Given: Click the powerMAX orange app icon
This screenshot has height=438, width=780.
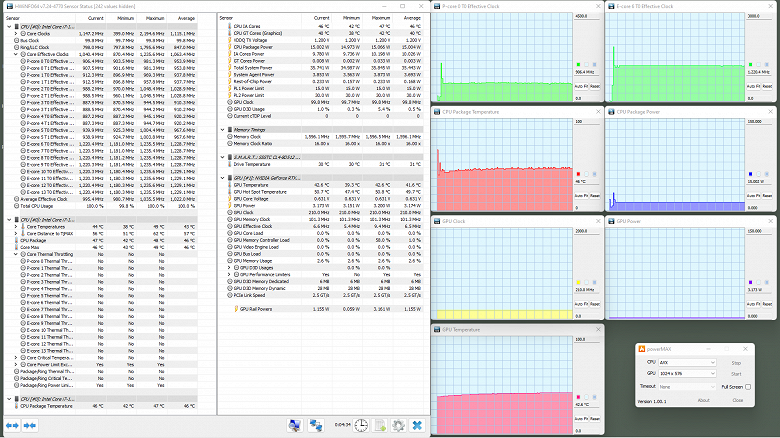Looking at the screenshot, I should [x=642, y=349].
